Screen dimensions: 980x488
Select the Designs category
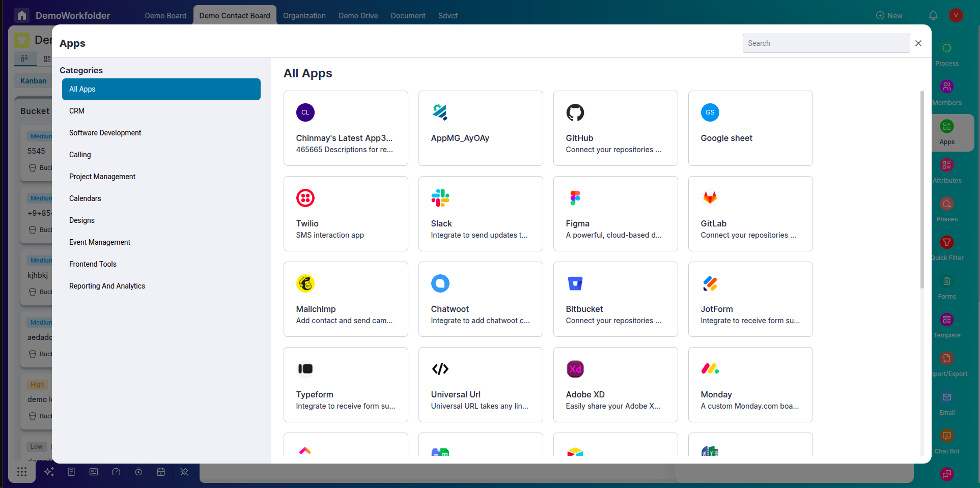(161, 220)
